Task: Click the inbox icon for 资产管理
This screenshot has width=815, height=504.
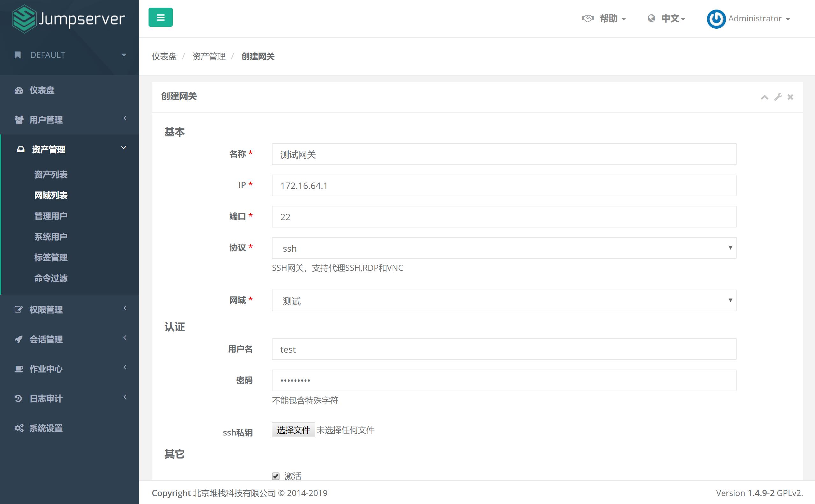Action: pyautogui.click(x=21, y=149)
